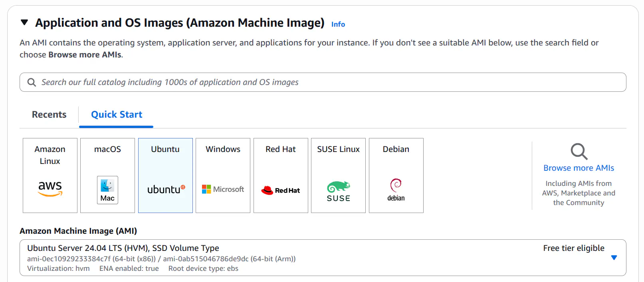Click the AMI catalog search field
The image size is (644, 282).
[x=323, y=82]
